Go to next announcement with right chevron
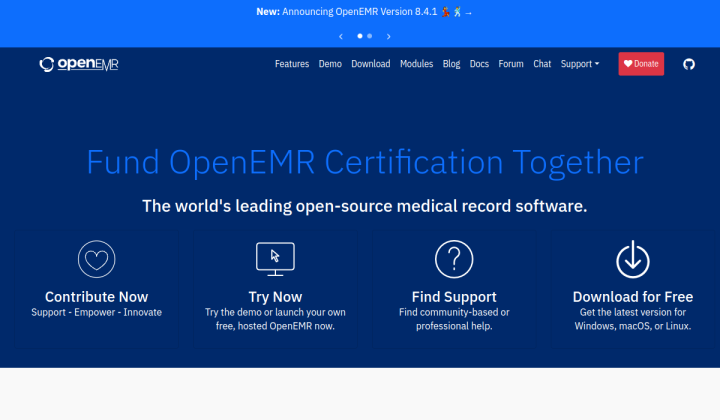 tap(388, 36)
